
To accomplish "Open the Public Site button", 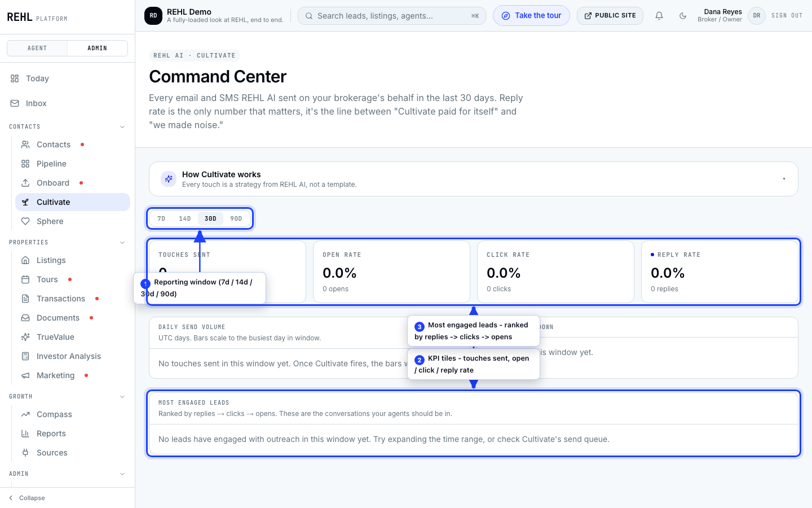I will (610, 16).
